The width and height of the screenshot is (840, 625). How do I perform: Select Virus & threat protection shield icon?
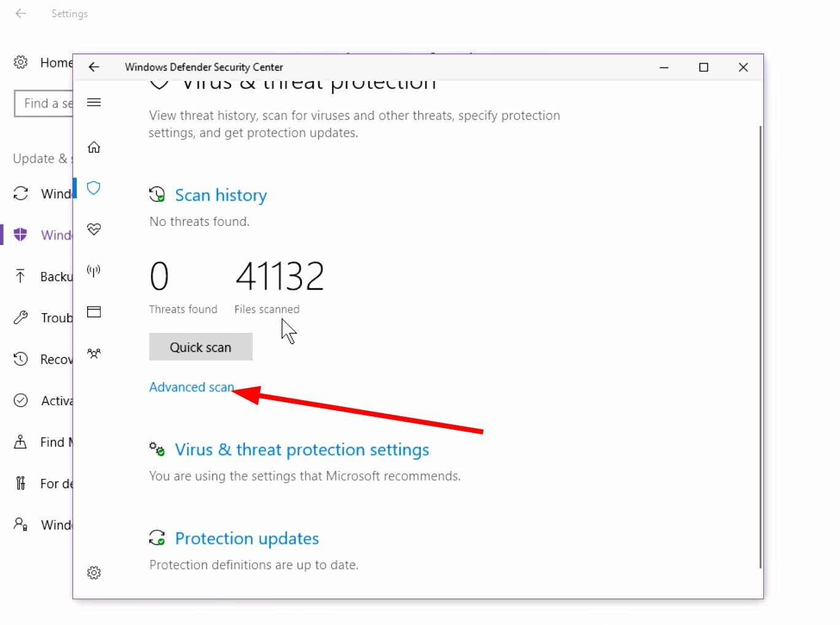tap(94, 188)
